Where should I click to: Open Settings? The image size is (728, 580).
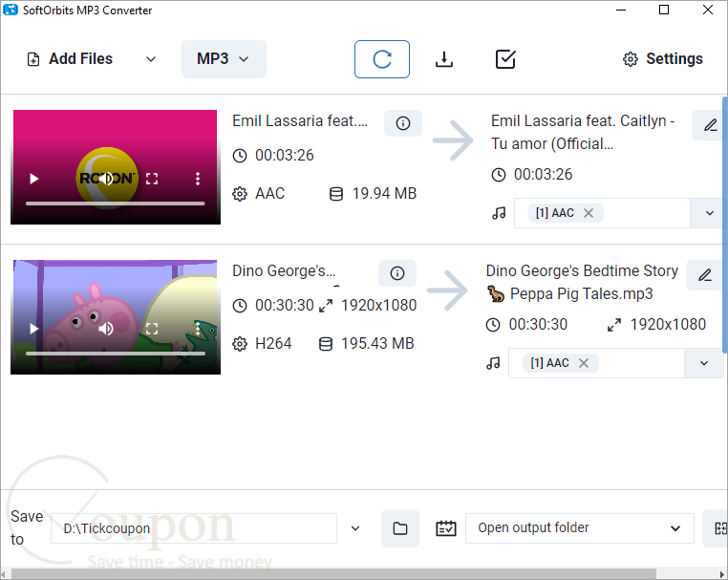662,59
